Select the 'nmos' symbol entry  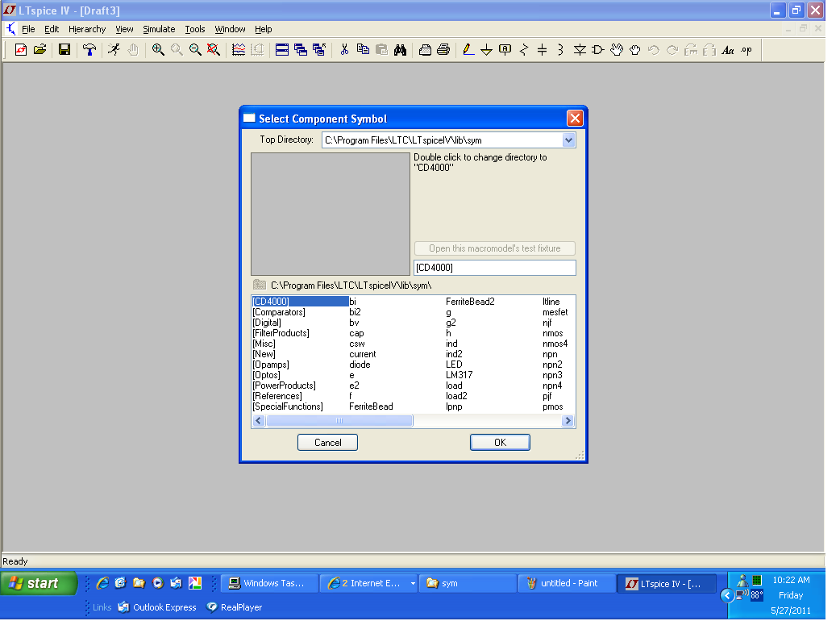(x=552, y=333)
